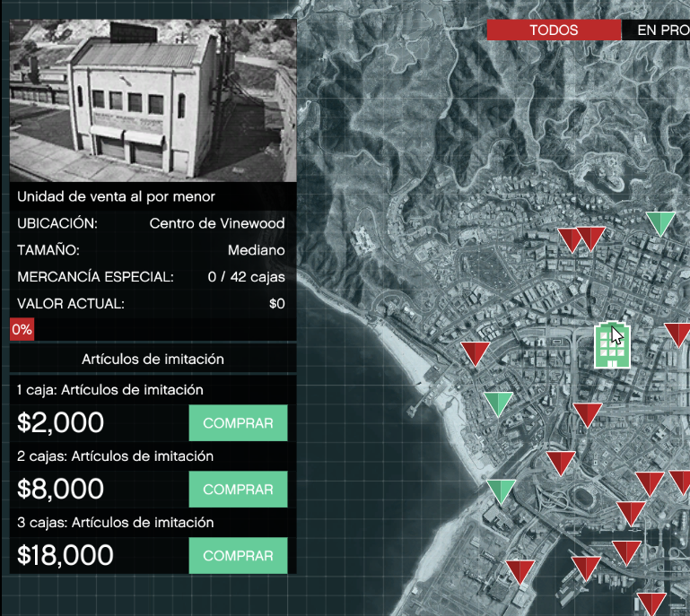Select the green warehouse marker beside the pier beach
The image size is (690, 616).
(x=498, y=403)
